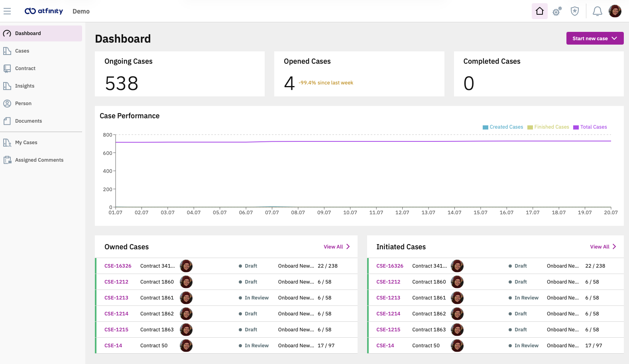Viewport: 629px width, 364px height.
Task: Click the Demo environment label
Action: point(81,12)
